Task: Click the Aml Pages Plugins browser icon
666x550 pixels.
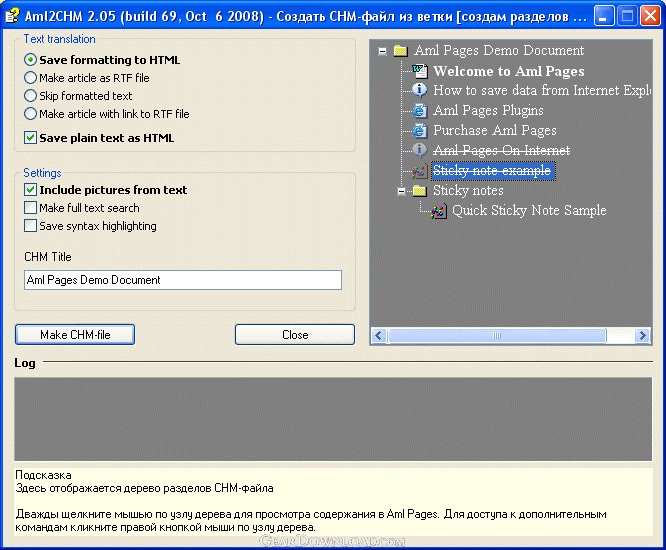Action: click(420, 110)
